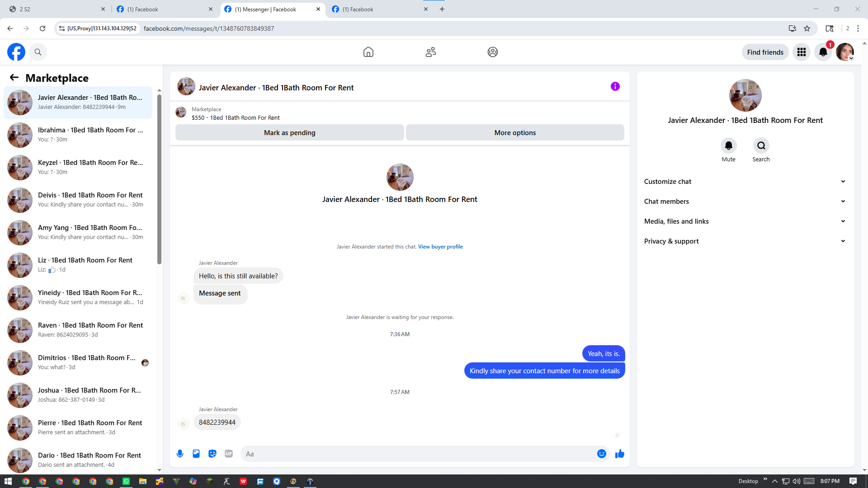
Task: Open the Dimitrios conversation
Action: pyautogui.click(x=78, y=362)
